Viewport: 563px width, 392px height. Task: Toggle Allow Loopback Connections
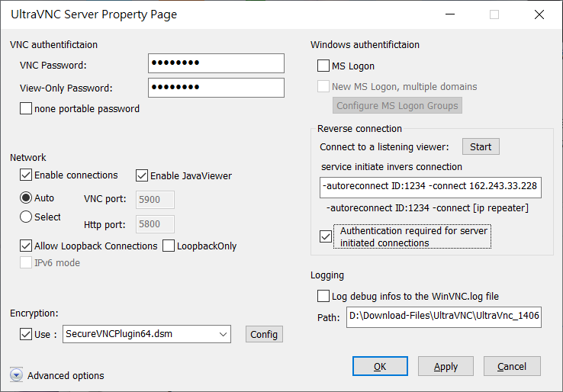pos(26,246)
